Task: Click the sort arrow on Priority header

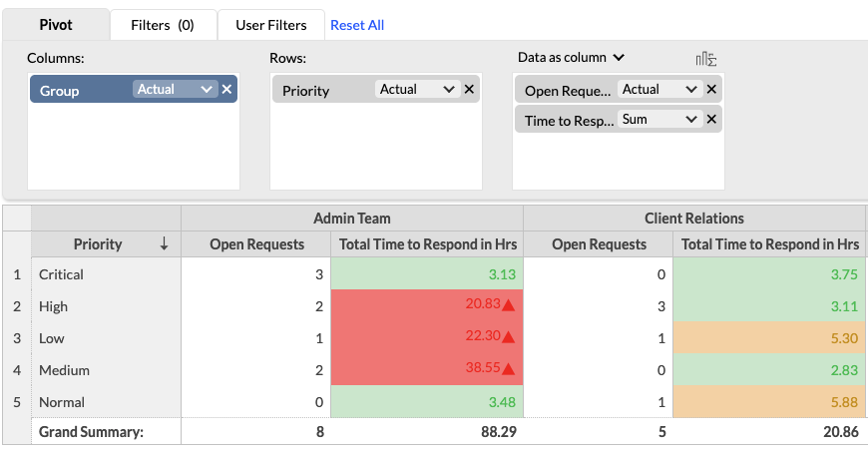Action: [x=164, y=244]
